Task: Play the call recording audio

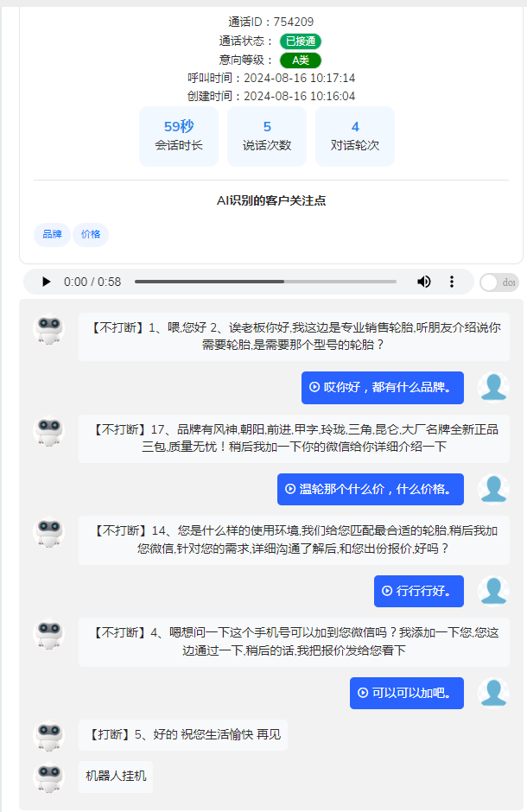Action: tap(46, 282)
